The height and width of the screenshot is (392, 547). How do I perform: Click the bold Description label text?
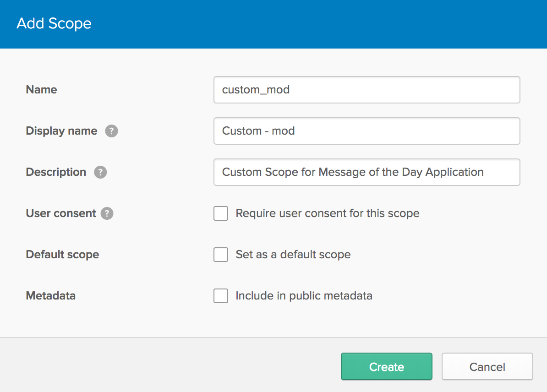56,172
